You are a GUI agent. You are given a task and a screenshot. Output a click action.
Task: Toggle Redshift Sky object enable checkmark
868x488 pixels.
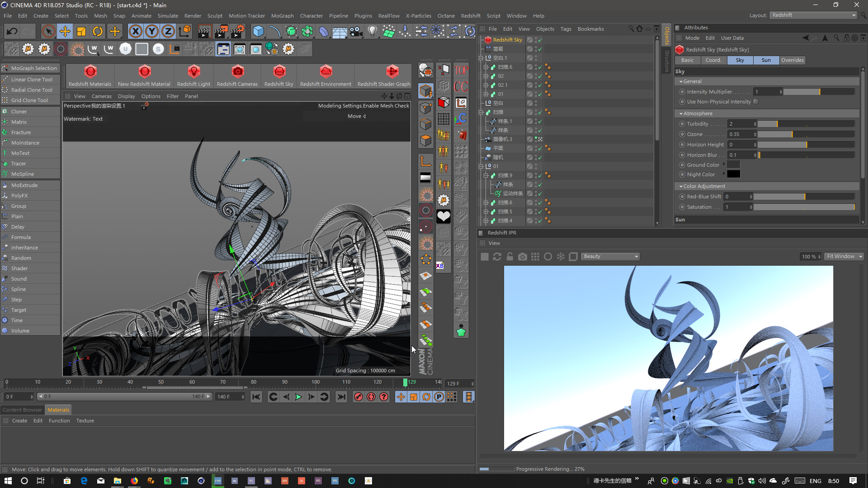[540, 40]
